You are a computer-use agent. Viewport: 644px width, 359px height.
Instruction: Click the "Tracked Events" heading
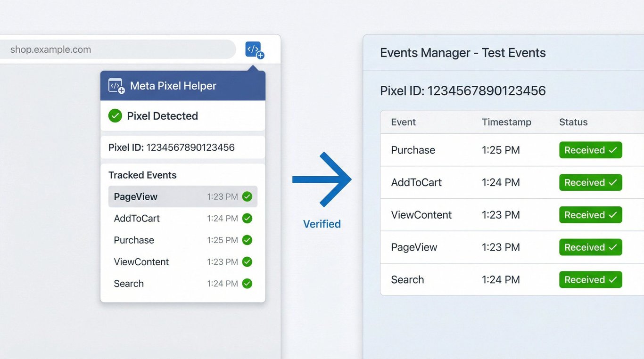coord(142,175)
